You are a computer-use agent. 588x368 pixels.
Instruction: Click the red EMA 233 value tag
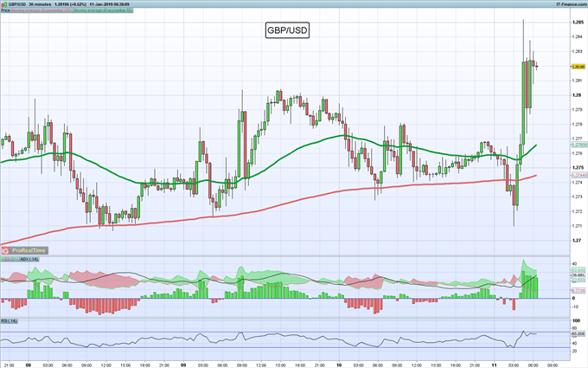(x=578, y=175)
